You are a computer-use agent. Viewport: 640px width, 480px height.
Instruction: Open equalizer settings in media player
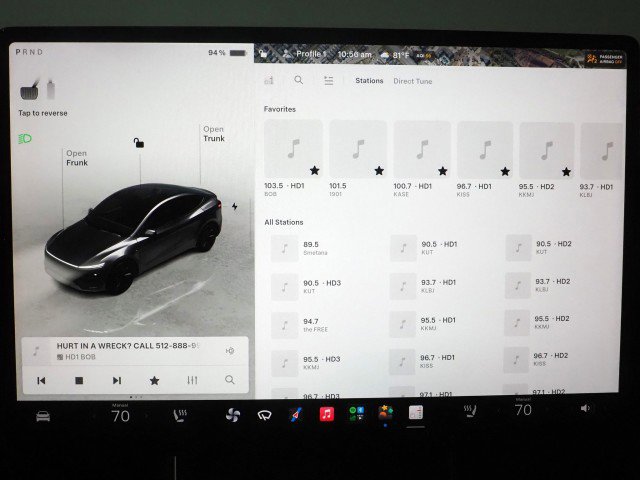point(192,380)
